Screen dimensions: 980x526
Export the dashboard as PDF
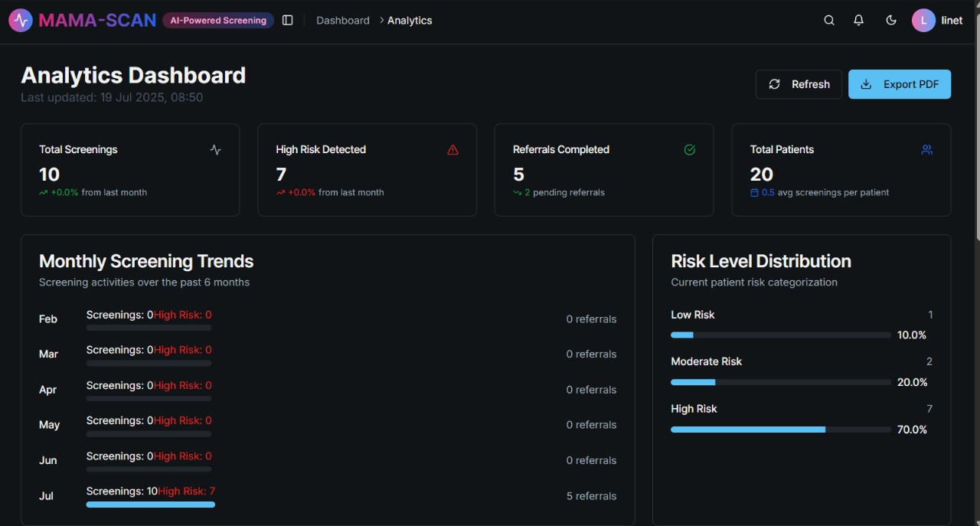(x=900, y=84)
